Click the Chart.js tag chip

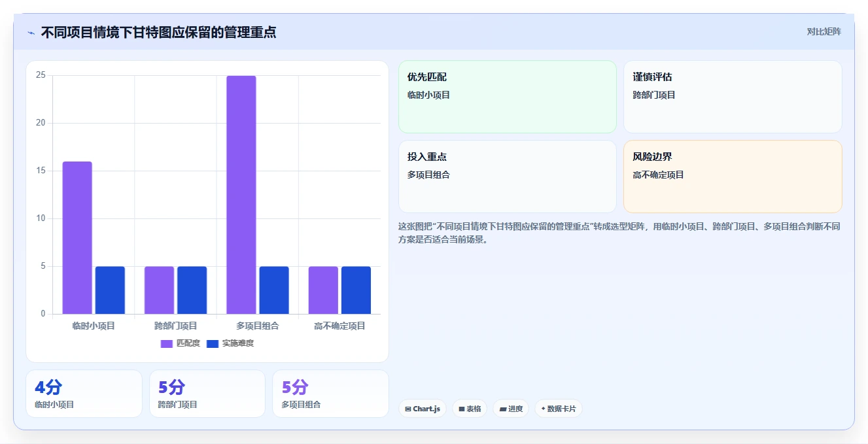tap(423, 409)
